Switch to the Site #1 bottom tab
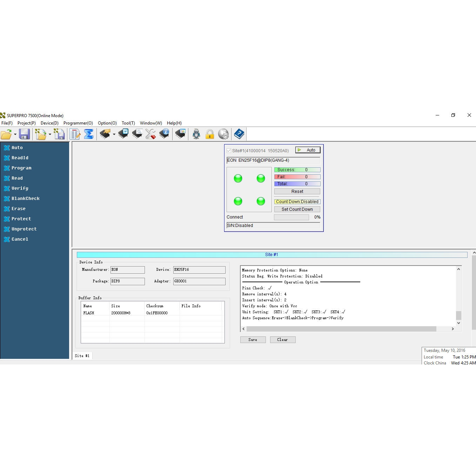 tap(82, 356)
